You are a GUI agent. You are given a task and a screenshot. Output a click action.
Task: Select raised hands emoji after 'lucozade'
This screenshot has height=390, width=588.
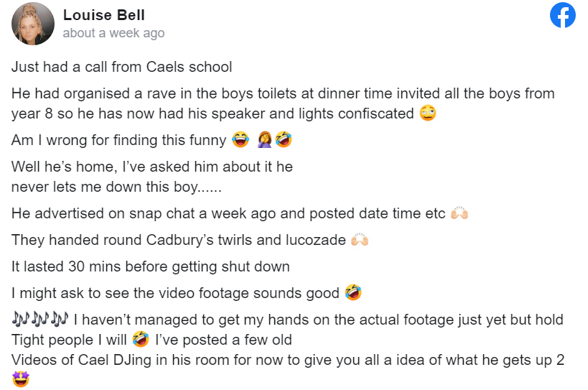(x=360, y=239)
